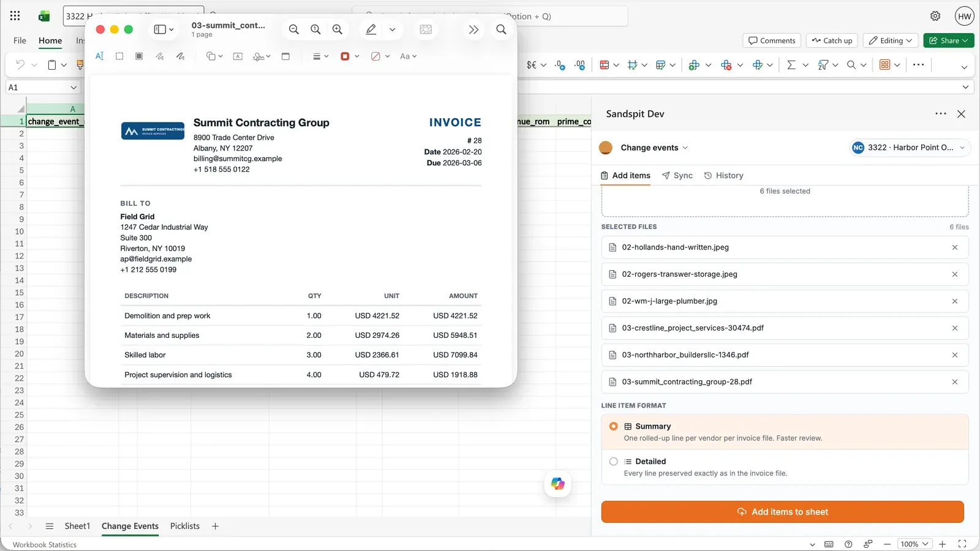980x551 pixels.
Task: Click Add items to sheet button
Action: pos(783,512)
